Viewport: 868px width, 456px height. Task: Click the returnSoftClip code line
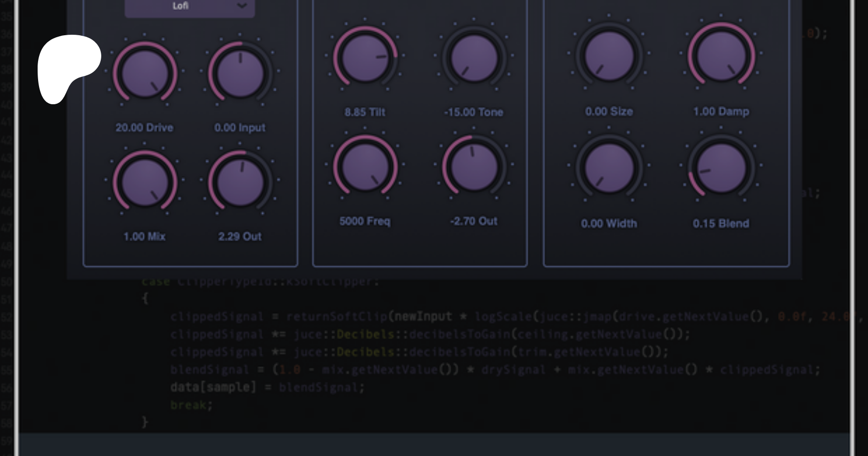pos(516,317)
